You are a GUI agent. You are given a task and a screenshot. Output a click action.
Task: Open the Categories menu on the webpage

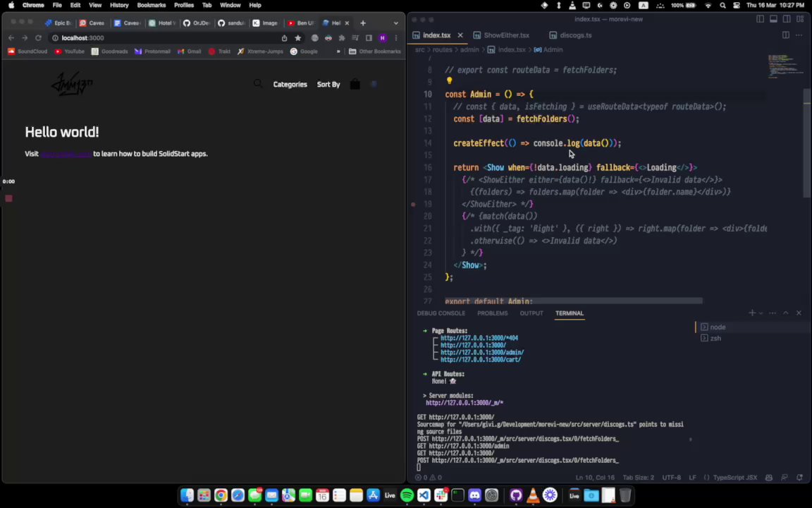coord(290,84)
